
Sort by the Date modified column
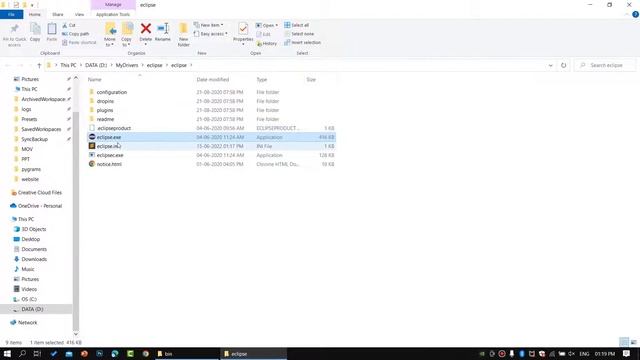point(213,80)
